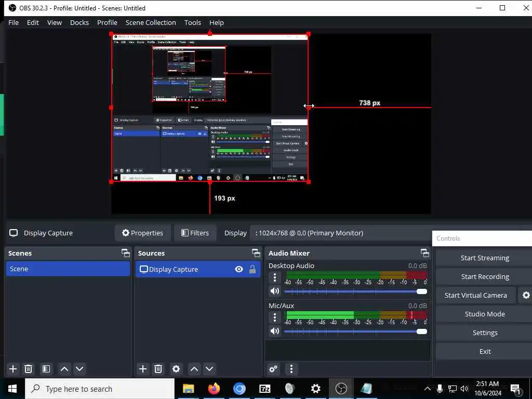Open File Explorer from taskbar
The image size is (532, 399).
click(188, 389)
